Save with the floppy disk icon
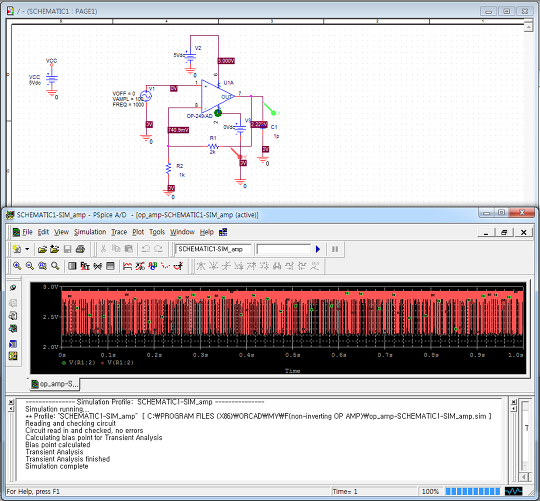540x501 pixels. point(68,249)
